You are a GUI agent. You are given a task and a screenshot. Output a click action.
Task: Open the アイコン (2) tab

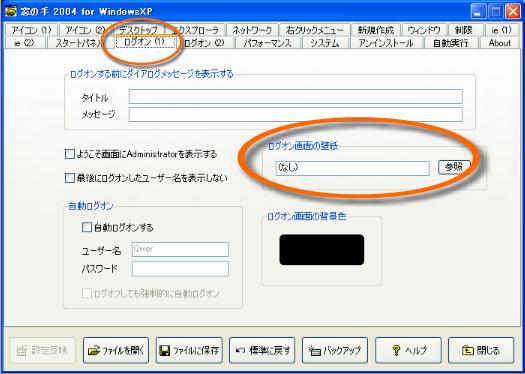(x=85, y=30)
